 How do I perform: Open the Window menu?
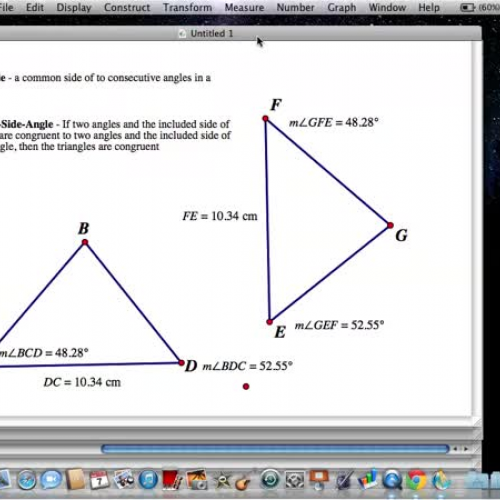tap(387, 7)
